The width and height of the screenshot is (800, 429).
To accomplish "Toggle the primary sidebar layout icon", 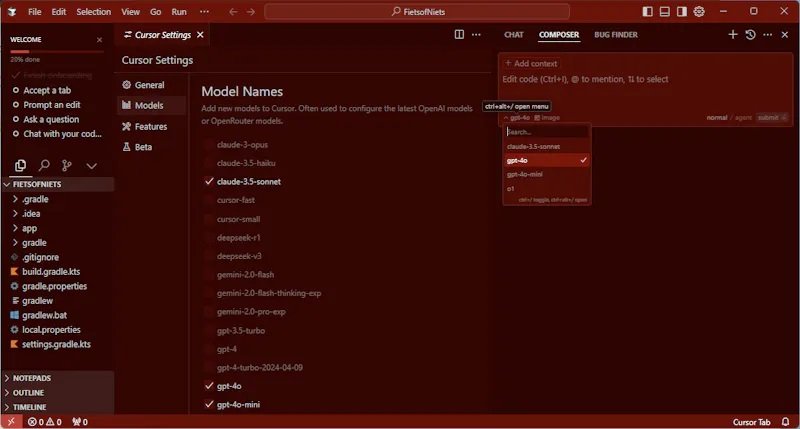I will 647,11.
